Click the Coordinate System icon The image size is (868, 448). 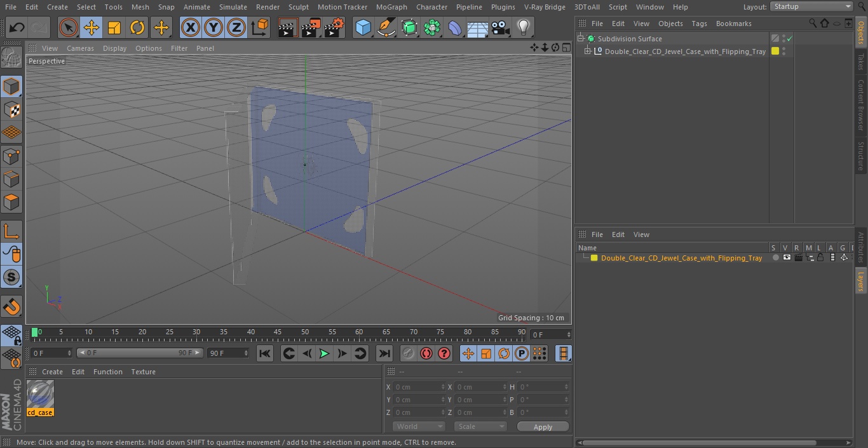point(260,27)
